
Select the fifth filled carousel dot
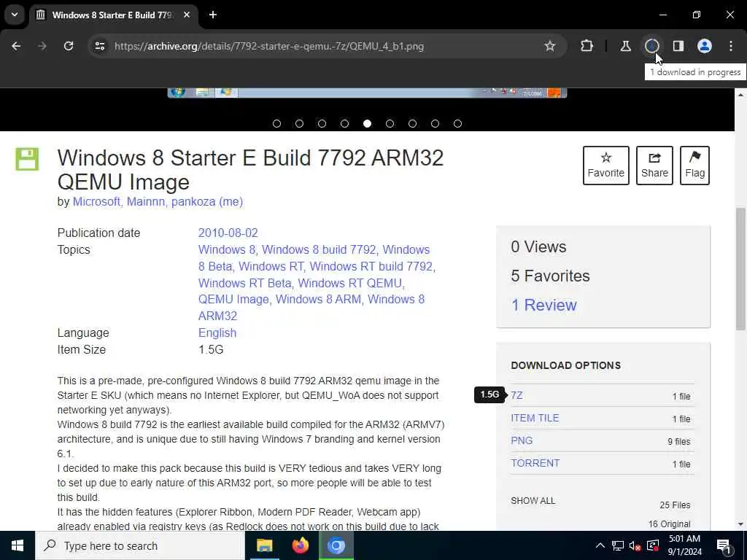[367, 124]
